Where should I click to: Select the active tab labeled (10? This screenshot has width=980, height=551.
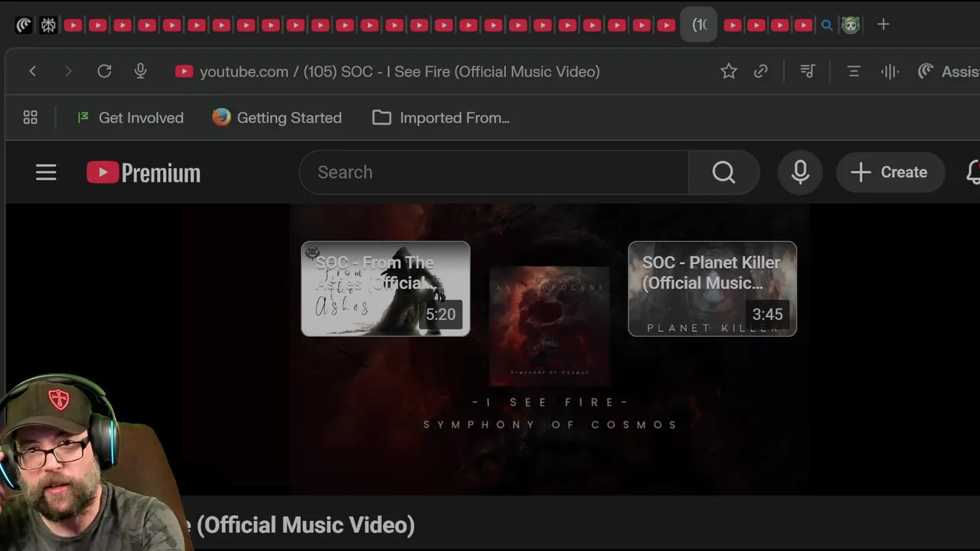click(x=699, y=24)
